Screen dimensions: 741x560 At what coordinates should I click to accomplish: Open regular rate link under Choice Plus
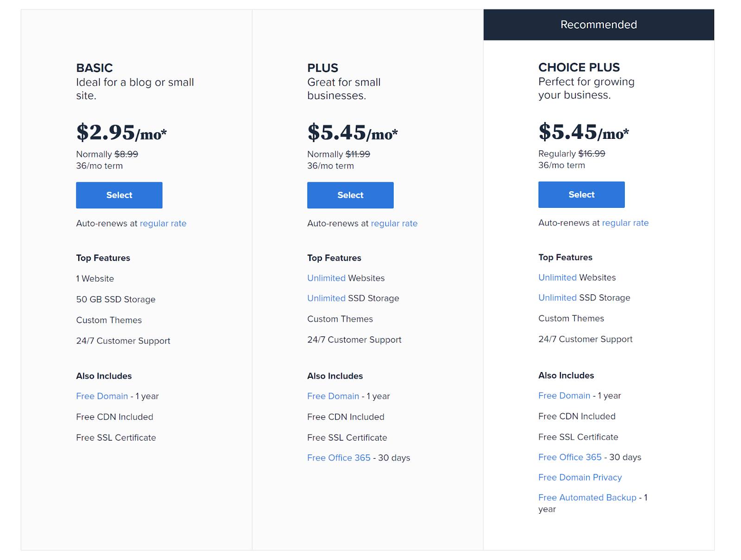625,223
